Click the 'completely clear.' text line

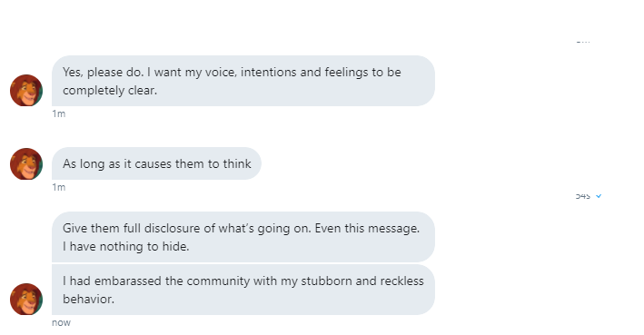point(110,90)
